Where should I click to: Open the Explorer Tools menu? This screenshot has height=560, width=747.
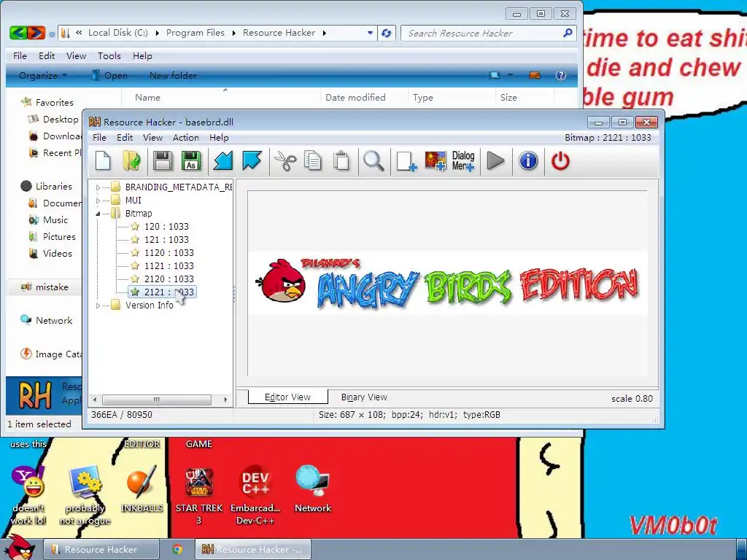point(109,55)
